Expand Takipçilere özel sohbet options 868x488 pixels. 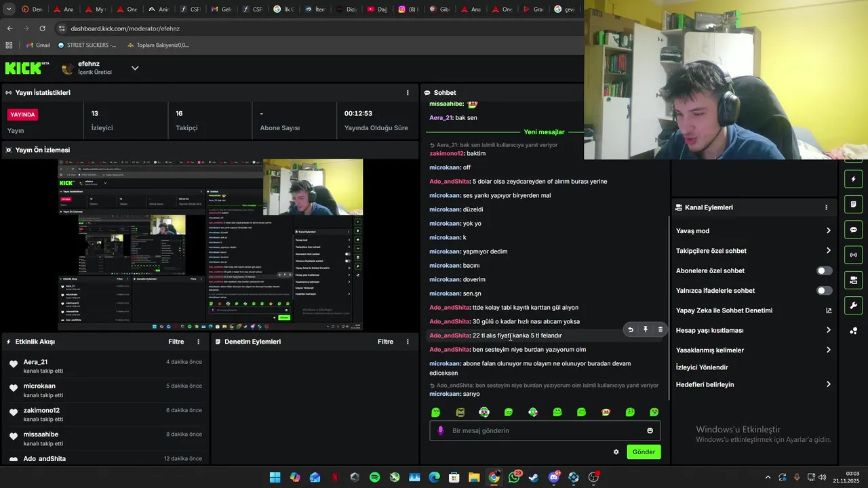point(828,251)
